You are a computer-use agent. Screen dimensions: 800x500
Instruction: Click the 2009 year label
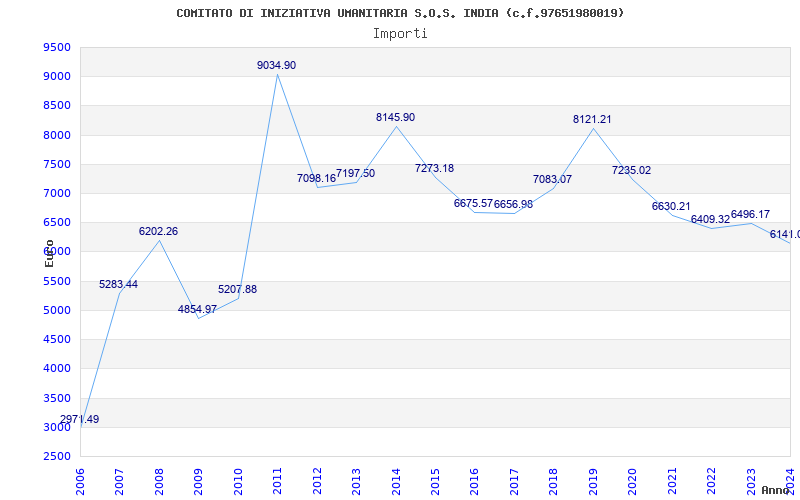[x=198, y=482]
